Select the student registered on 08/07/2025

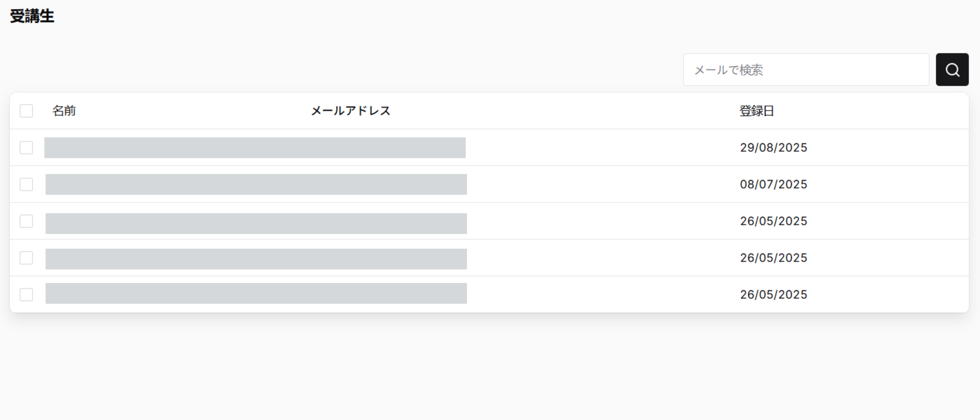click(26, 184)
